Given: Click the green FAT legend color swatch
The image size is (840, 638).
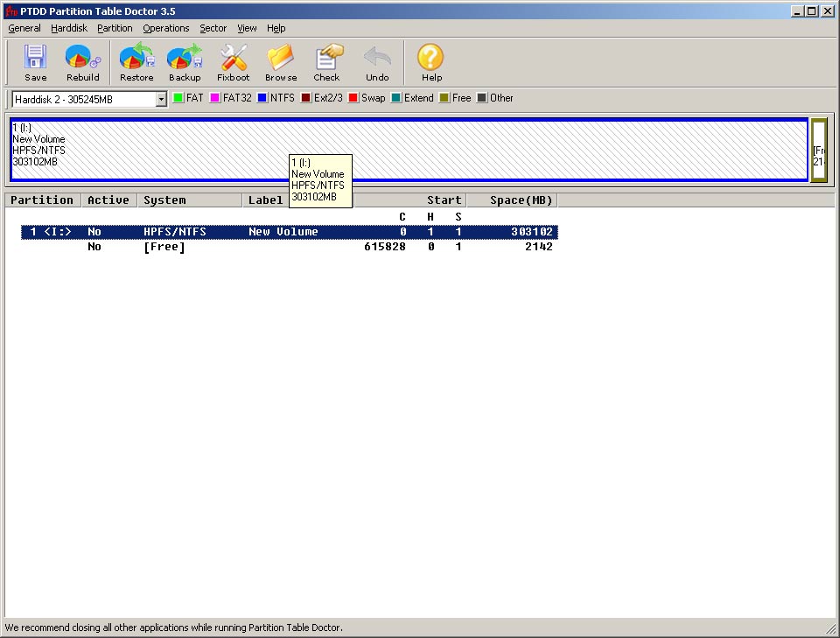Looking at the screenshot, I should click(178, 98).
